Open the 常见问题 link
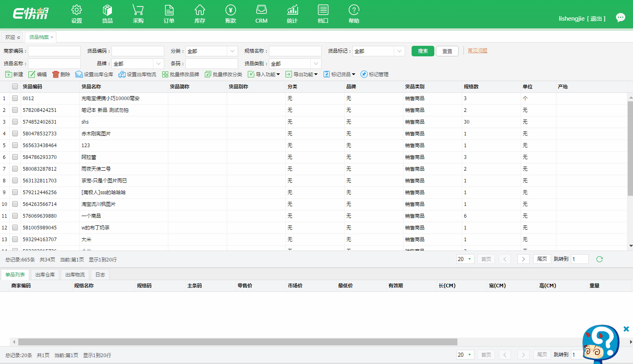Viewport: 633px width, 364px height. [478, 51]
